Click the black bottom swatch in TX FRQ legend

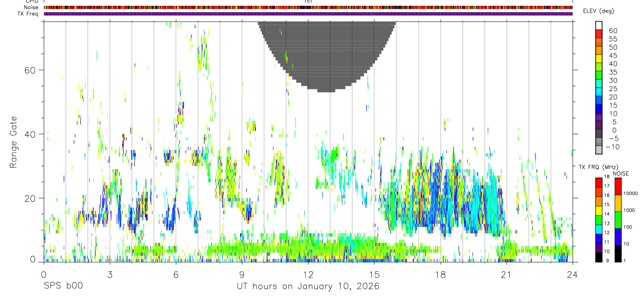(x=599, y=257)
